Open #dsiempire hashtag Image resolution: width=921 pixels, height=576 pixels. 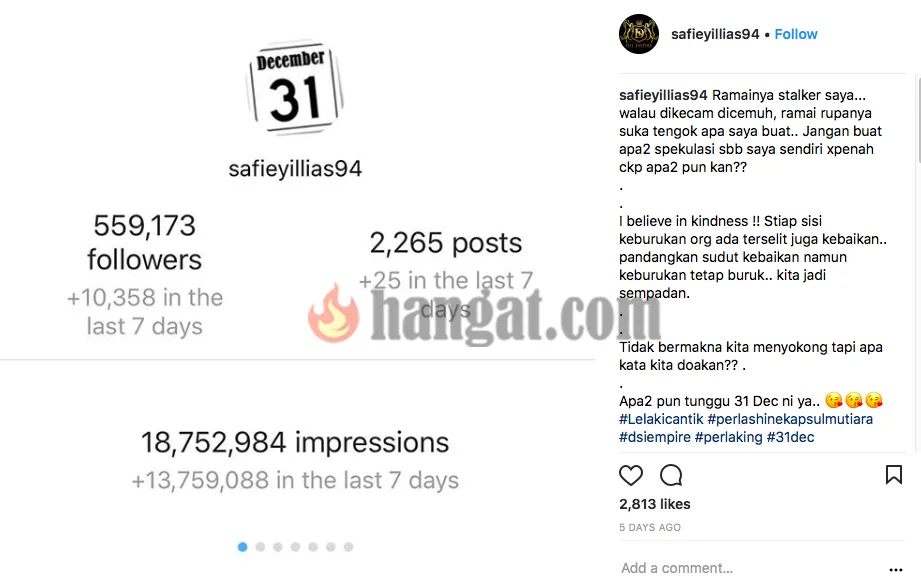655,437
